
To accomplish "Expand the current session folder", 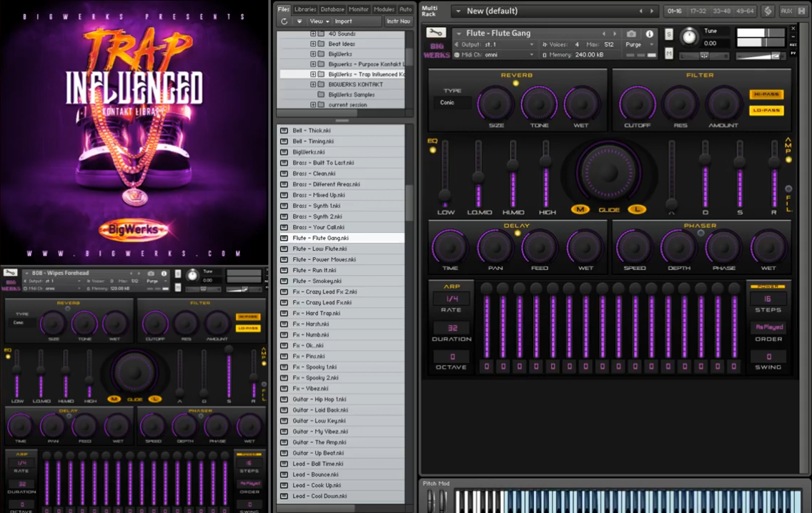I will click(x=313, y=104).
